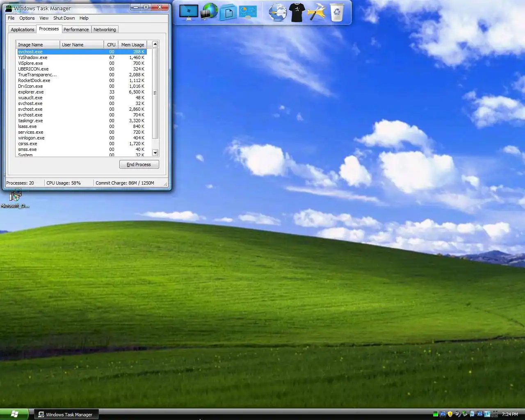This screenshot has width=525, height=420.
Task: Open the hammer tools dock icon
Action: 317,12
